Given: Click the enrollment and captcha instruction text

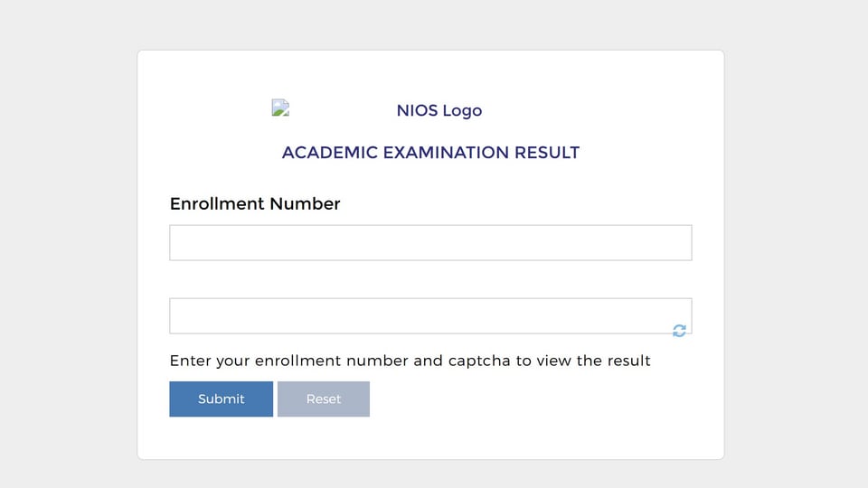Looking at the screenshot, I should point(410,361).
